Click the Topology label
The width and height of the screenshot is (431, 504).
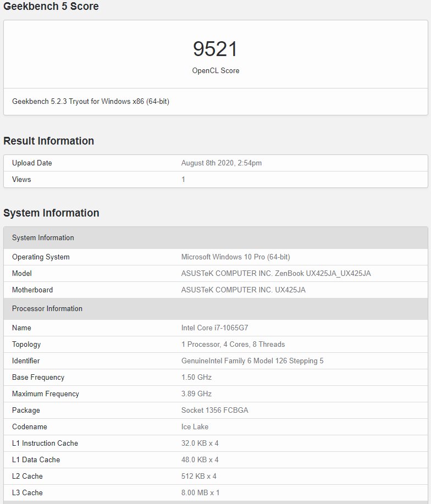[26, 345]
